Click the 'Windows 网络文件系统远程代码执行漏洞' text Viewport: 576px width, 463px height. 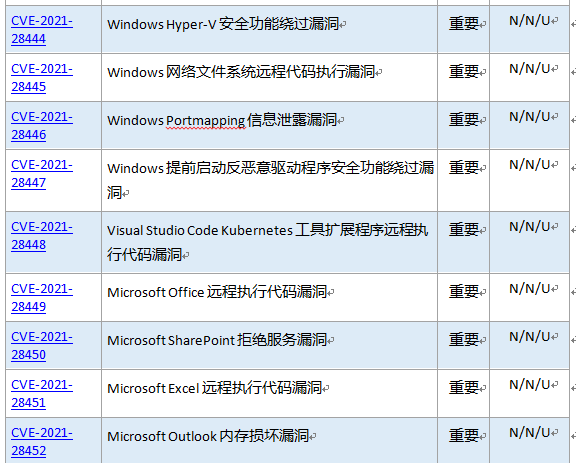click(x=241, y=72)
